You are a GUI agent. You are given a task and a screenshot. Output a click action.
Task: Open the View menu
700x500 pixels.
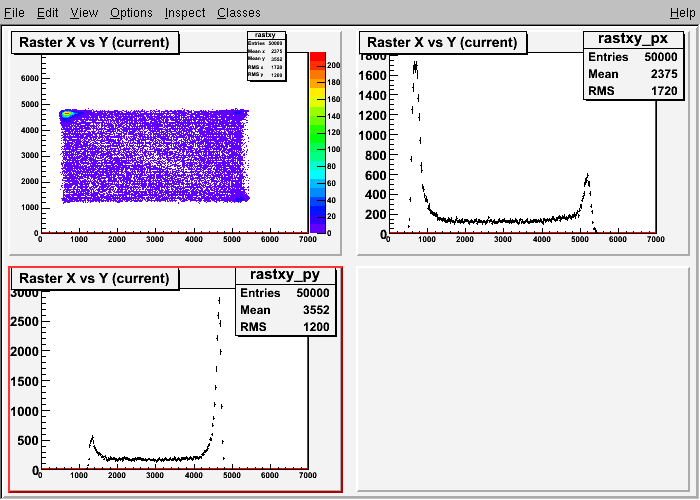[84, 13]
